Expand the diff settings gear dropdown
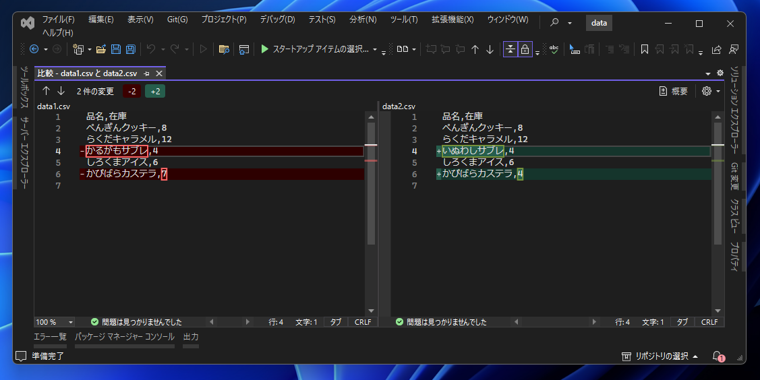The image size is (760, 380). click(x=718, y=91)
